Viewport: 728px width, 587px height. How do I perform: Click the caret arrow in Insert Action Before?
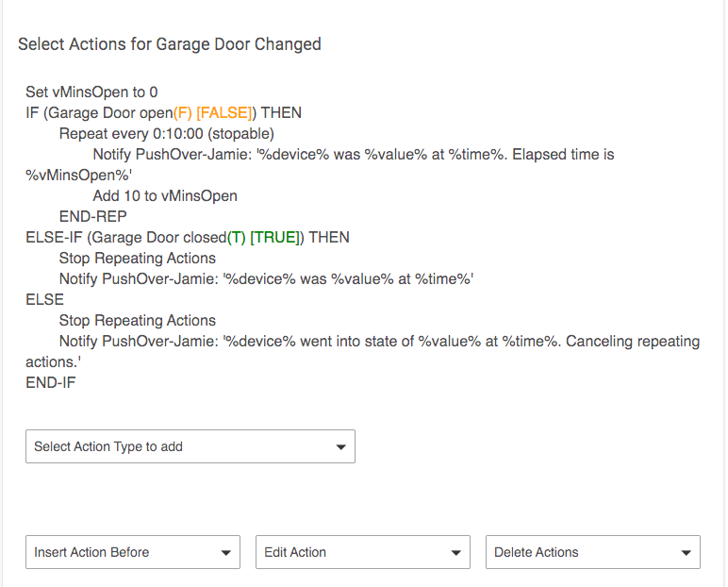point(225,553)
